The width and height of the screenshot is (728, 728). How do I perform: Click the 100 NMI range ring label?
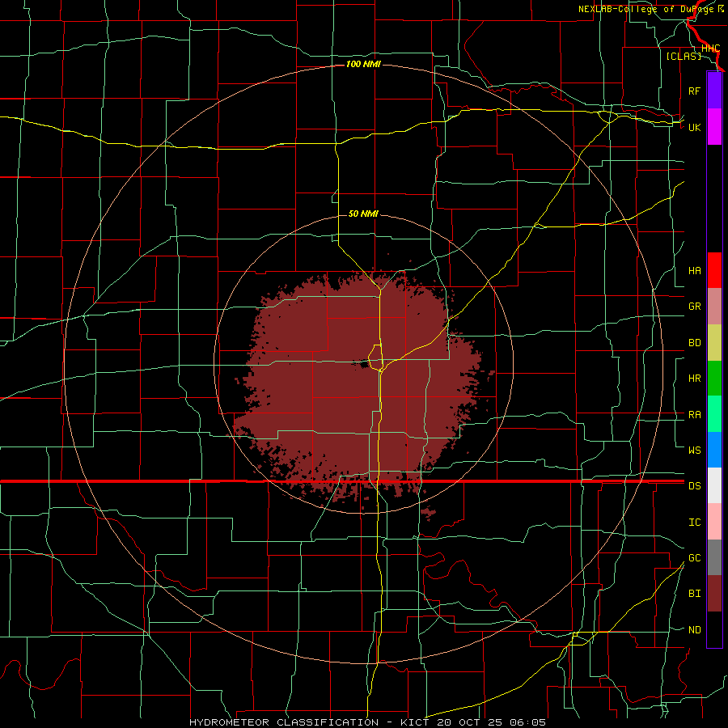point(363,64)
